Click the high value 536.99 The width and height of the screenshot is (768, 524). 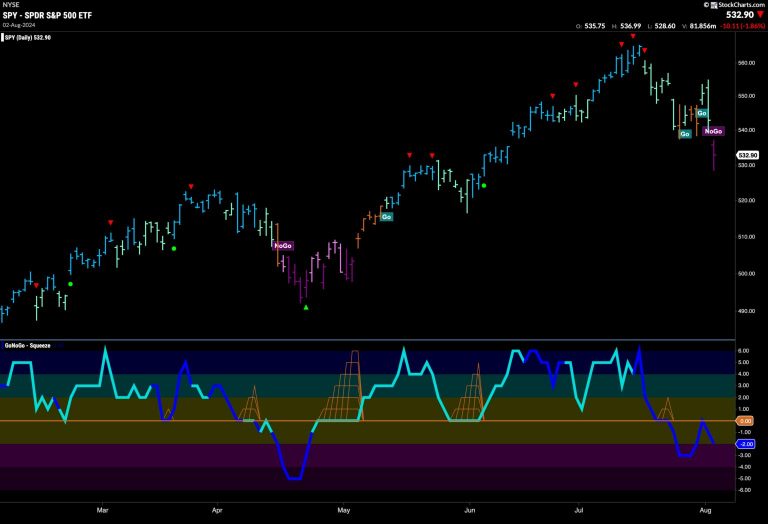(630, 26)
